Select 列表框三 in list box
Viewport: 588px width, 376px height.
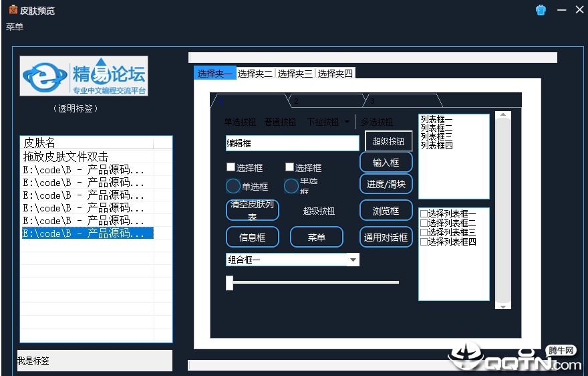pyautogui.click(x=436, y=136)
